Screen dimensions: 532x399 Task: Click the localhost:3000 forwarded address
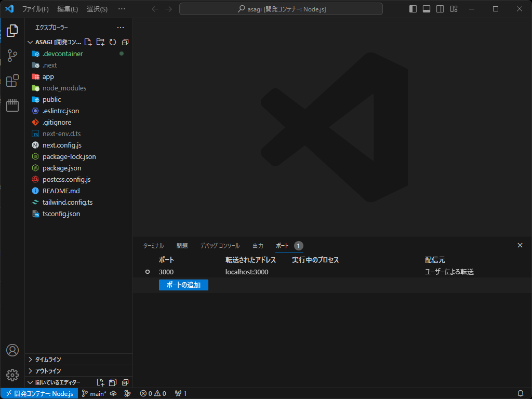[247, 272]
